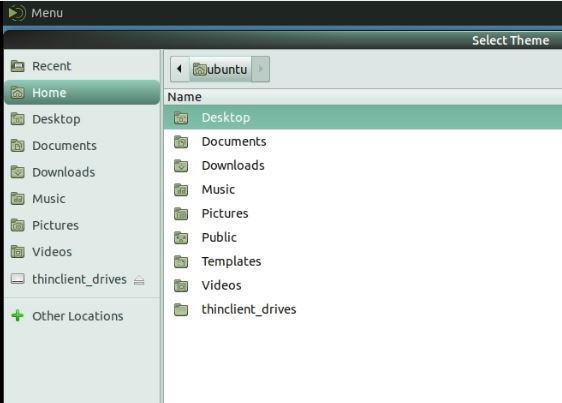Viewport: 562px width, 403px height.
Task: Open Downloads from the sidebar
Action: (82, 172)
